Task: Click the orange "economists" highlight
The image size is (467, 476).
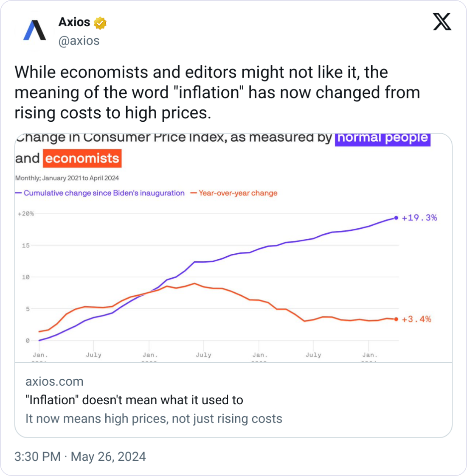Action: 82,158
